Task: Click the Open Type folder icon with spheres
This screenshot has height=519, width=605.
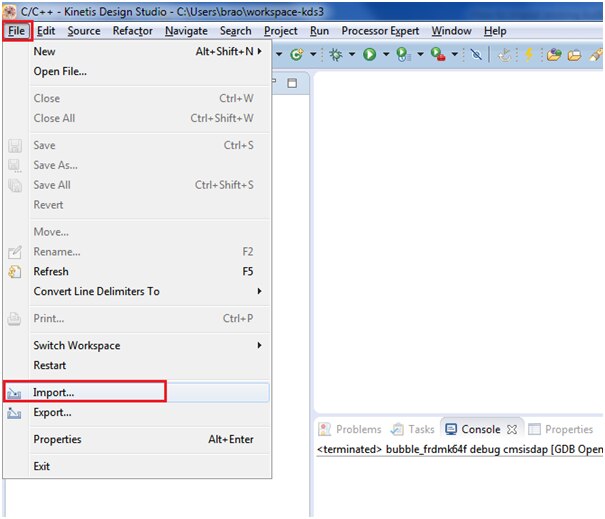Action: click(x=554, y=54)
